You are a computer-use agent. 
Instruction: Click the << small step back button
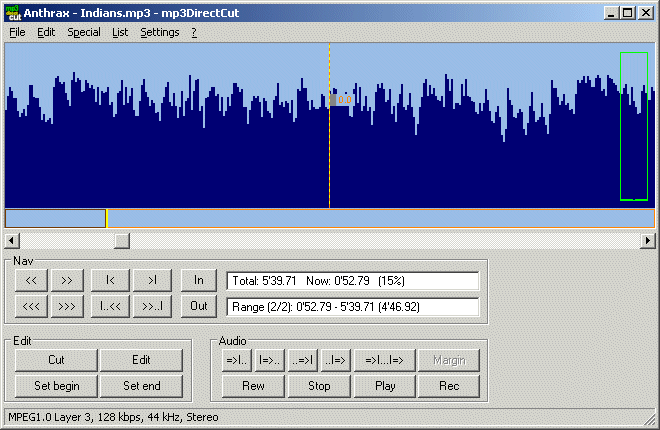tap(31, 280)
